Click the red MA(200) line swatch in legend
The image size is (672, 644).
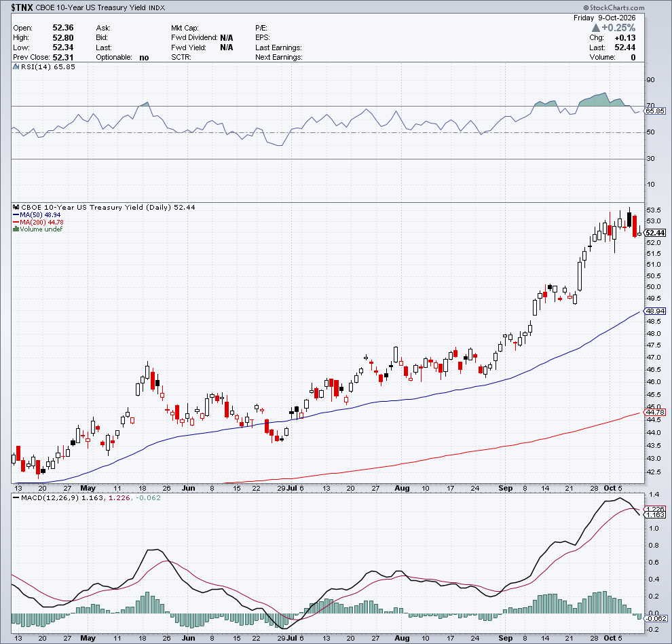[x=16, y=222]
